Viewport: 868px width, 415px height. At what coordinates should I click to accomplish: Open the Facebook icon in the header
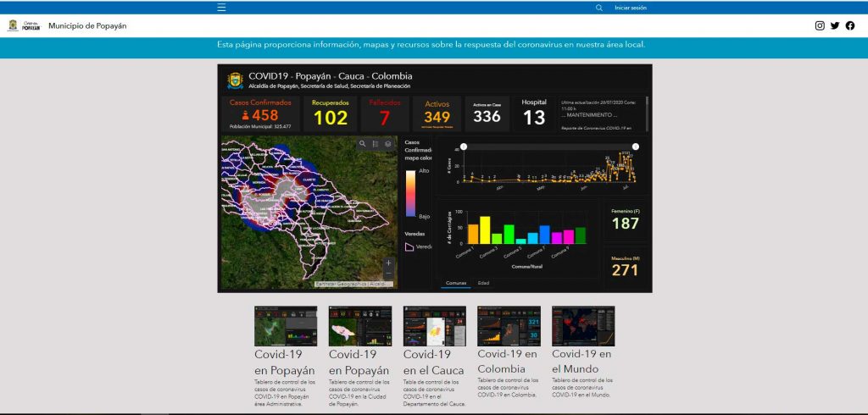pos(849,25)
